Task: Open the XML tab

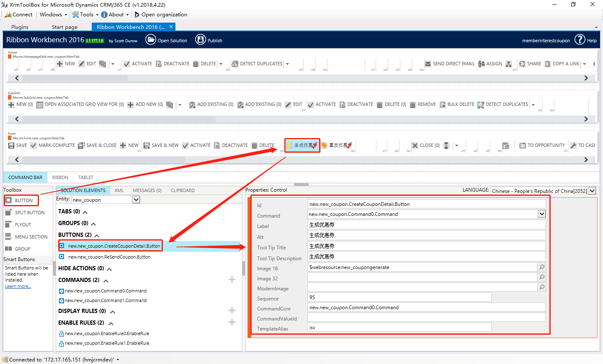Action: click(x=119, y=190)
